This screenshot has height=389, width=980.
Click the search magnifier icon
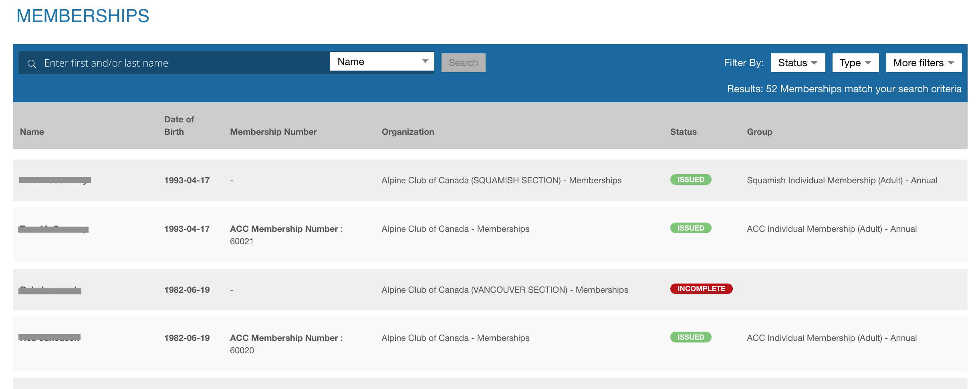(x=32, y=63)
